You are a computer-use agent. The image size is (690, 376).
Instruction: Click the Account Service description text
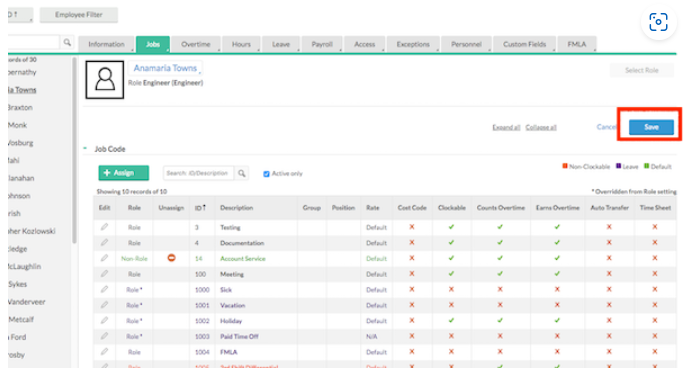[x=242, y=258]
